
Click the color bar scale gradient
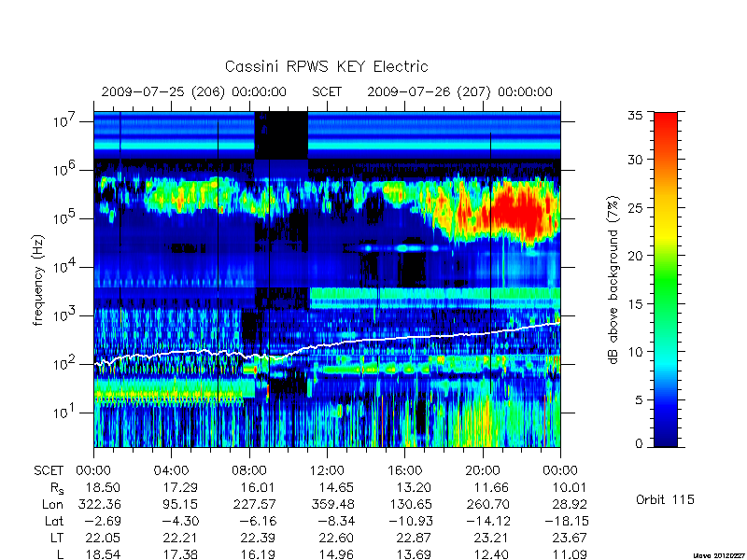[666, 279]
